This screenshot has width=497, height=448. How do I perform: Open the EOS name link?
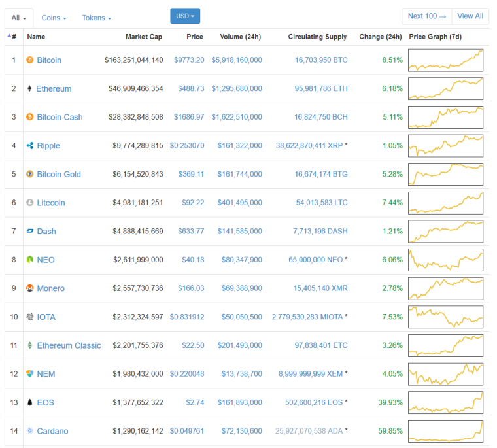point(46,402)
